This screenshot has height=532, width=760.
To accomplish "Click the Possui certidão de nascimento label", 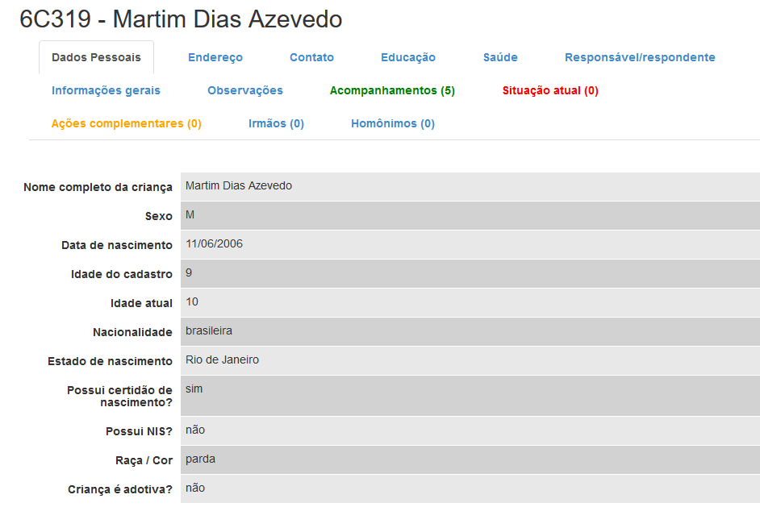I will [119, 397].
